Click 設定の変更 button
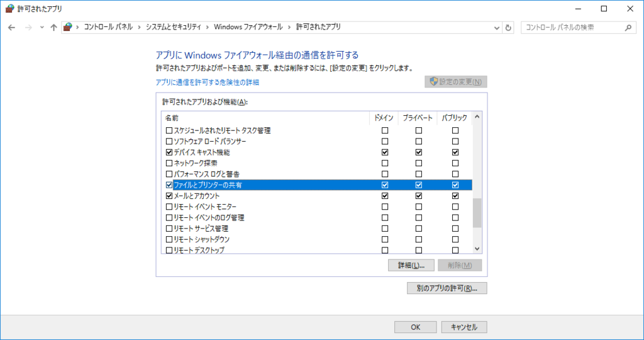 [456, 81]
